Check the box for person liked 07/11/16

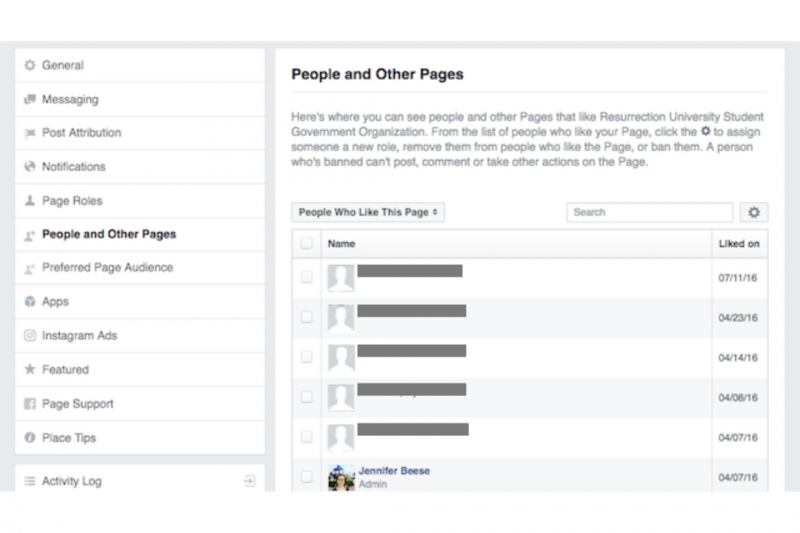click(x=307, y=277)
